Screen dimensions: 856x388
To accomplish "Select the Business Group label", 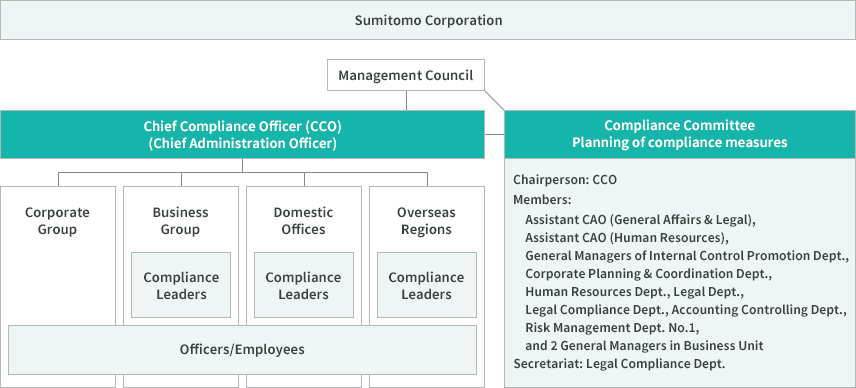I will tap(180, 220).
